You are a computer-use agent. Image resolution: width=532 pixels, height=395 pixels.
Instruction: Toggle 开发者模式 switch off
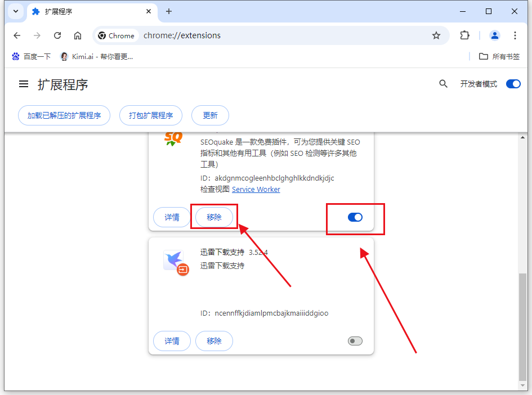(x=513, y=84)
